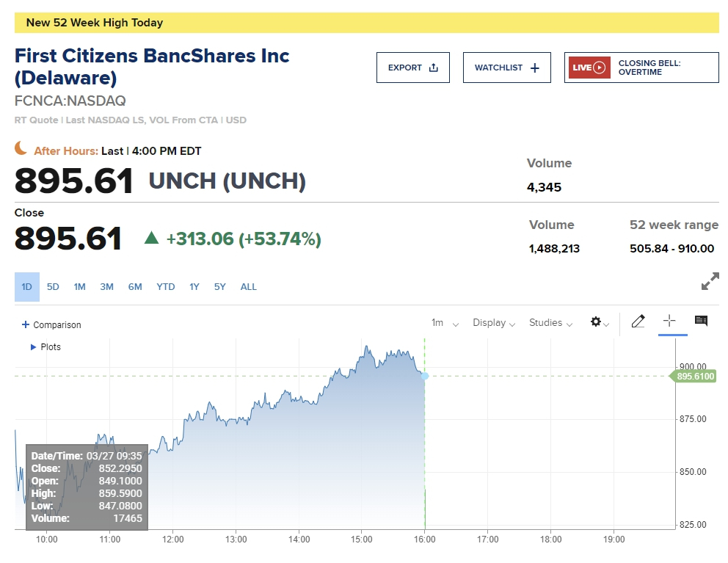Choose the ALL time range tab

pos(249,287)
